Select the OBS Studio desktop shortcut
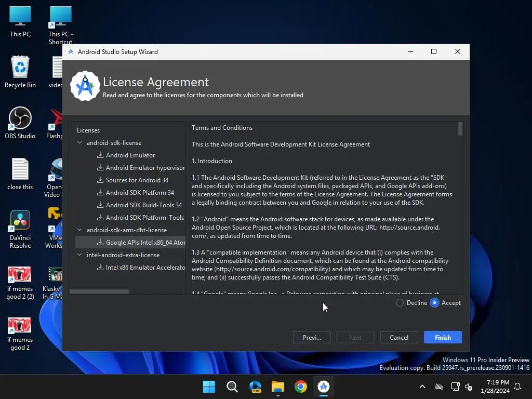Screen dimensions: 532x399 20,123
